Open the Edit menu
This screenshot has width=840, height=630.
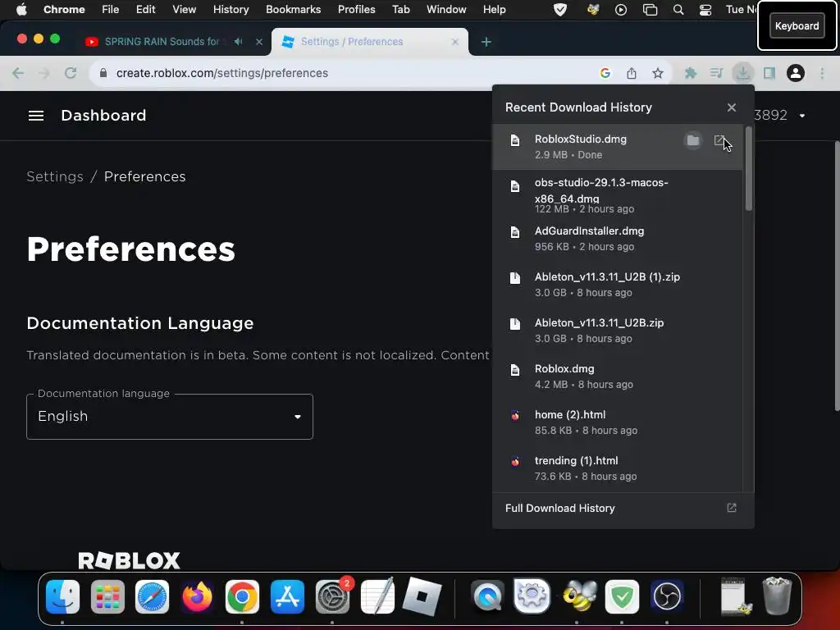pos(145,10)
